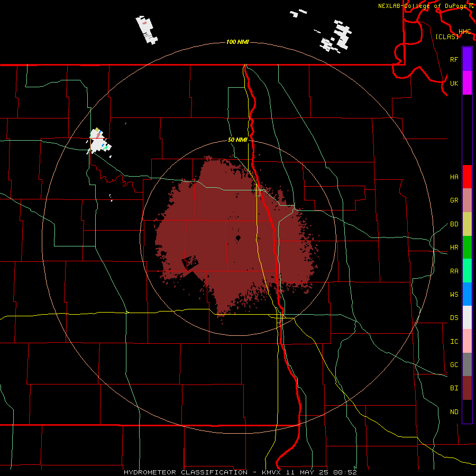Click the HA red legend swatch
The height and width of the screenshot is (476, 476).
point(467,177)
